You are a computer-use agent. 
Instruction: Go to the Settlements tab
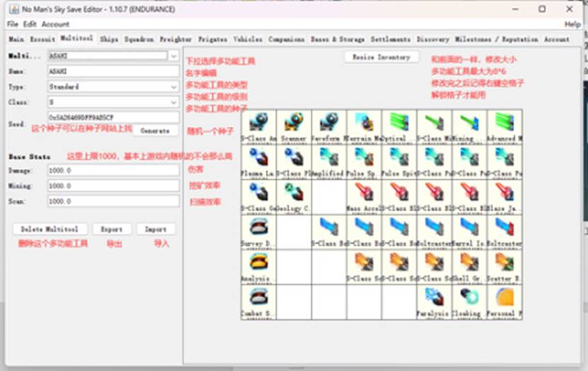pyautogui.click(x=391, y=40)
